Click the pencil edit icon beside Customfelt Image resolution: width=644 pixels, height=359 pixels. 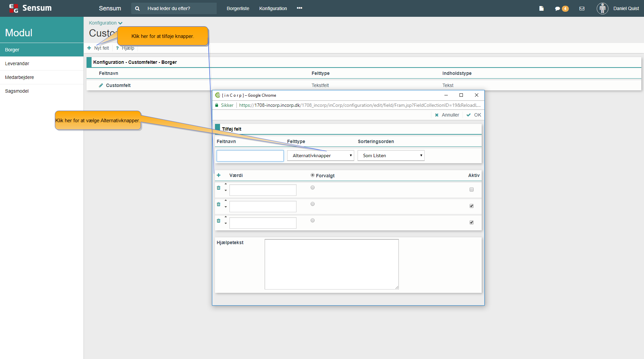pyautogui.click(x=101, y=85)
